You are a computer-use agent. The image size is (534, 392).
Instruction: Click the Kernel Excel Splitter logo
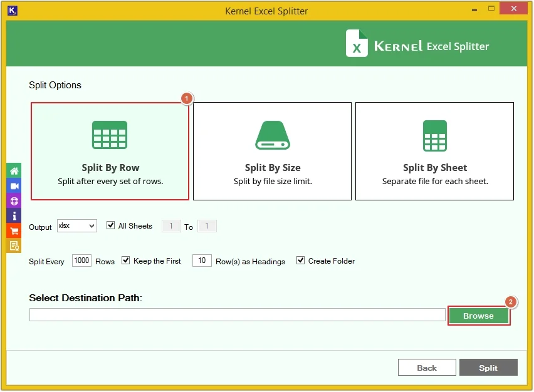click(417, 44)
